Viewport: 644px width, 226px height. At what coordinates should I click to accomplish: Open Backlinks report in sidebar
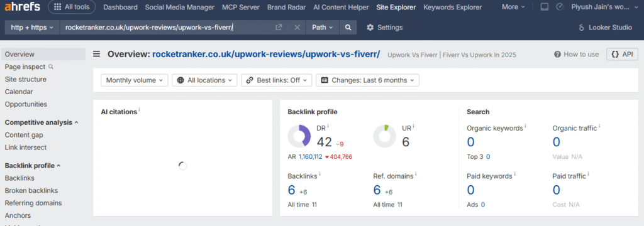(19, 178)
